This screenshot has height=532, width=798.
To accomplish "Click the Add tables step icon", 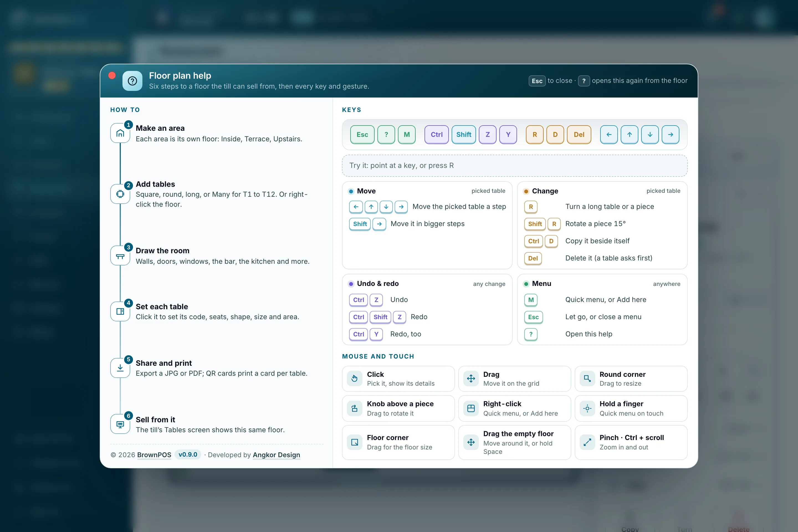I will [x=120, y=194].
